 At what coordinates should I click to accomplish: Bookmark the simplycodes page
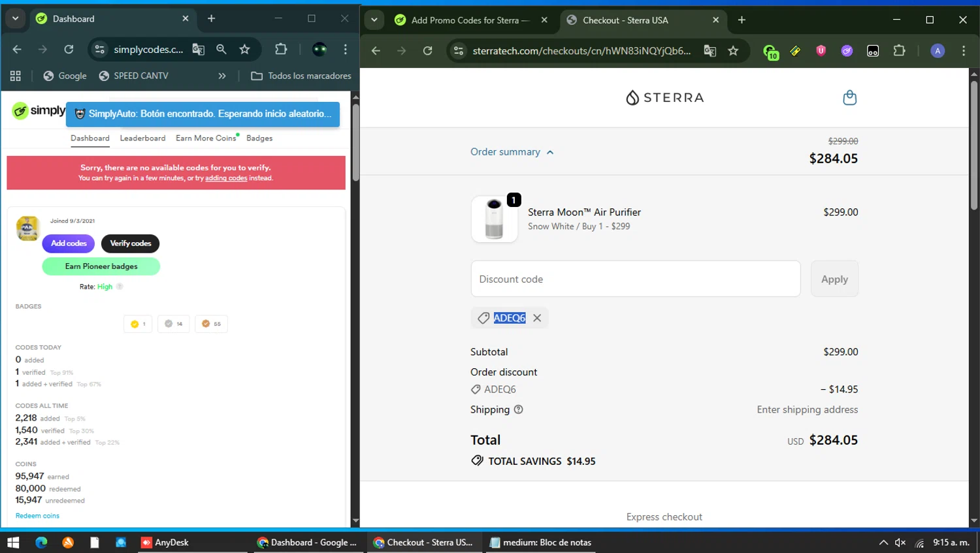244,49
